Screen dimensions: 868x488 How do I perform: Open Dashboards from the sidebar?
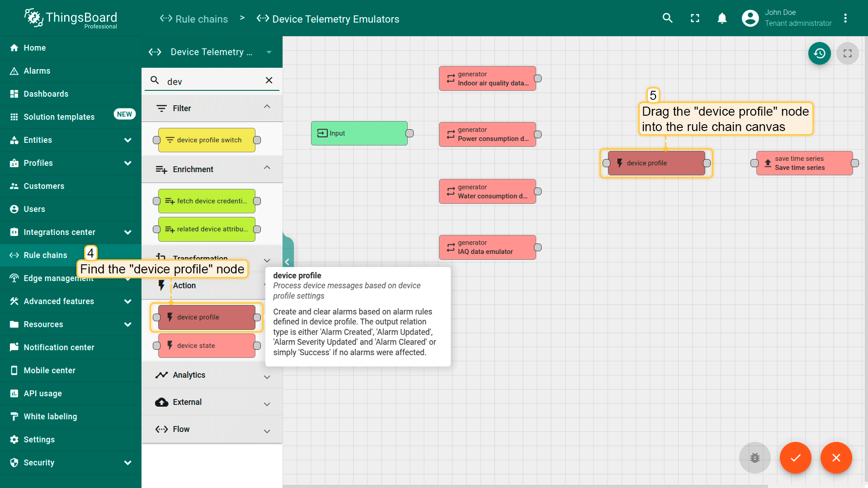point(46,94)
